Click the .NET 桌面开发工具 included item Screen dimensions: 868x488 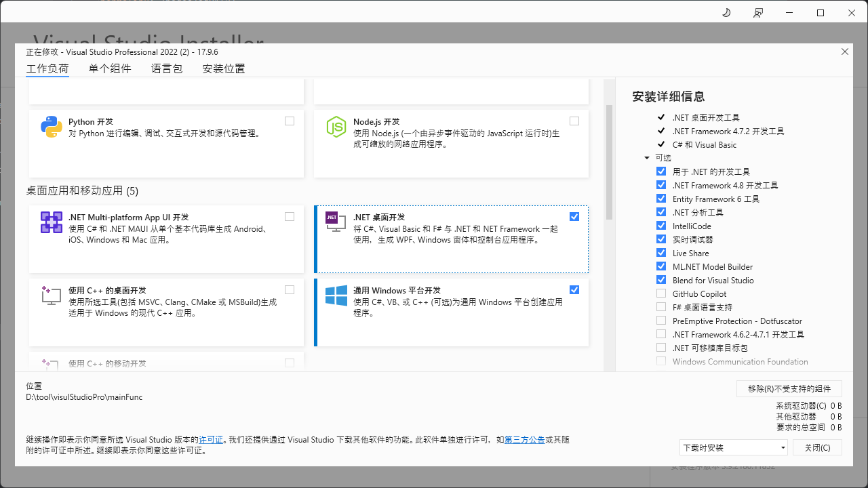[x=706, y=117]
